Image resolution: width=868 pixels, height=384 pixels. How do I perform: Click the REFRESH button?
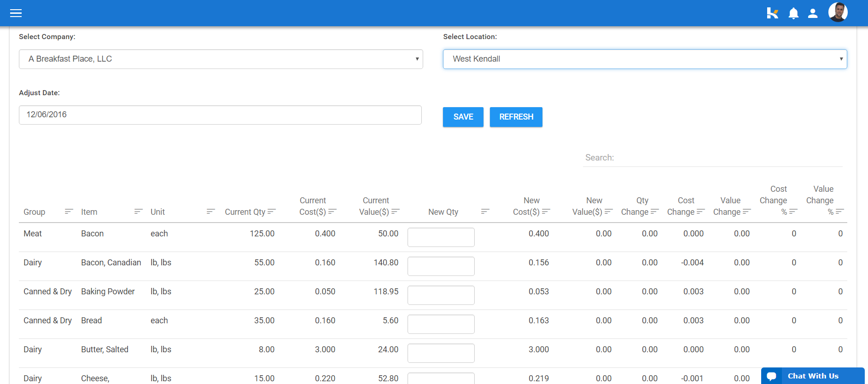516,117
